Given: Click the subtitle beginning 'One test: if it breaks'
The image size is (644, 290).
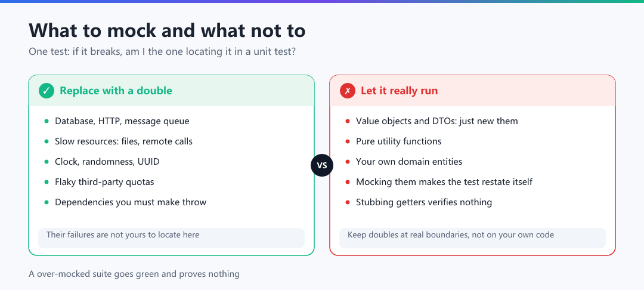Looking at the screenshot, I should click(x=162, y=52).
